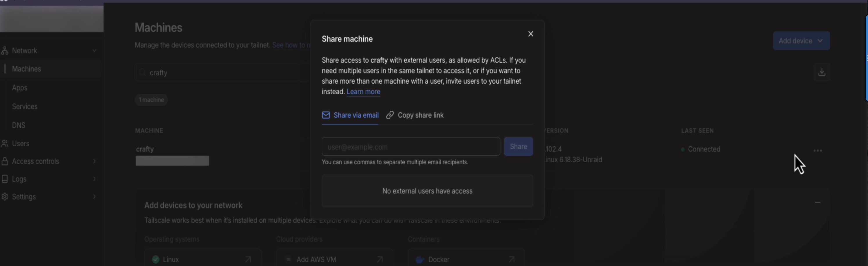Open the three-dot menu for crafty
The image size is (868, 266).
click(x=817, y=150)
